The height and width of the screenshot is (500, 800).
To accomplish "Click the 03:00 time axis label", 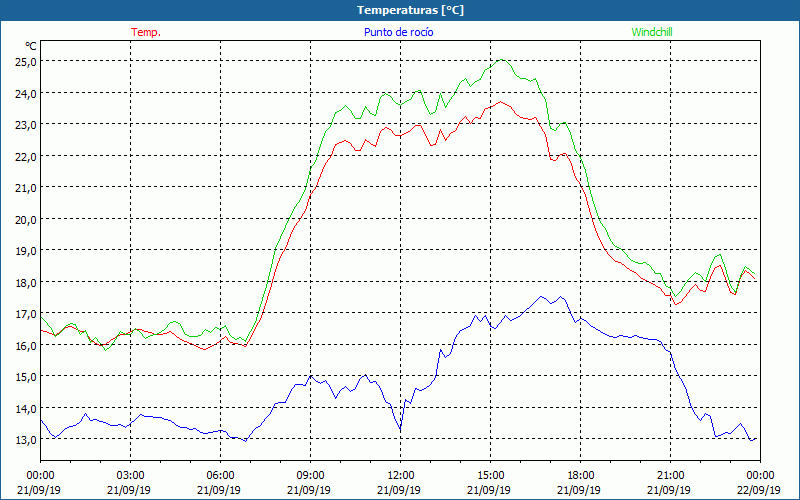I will [130, 476].
